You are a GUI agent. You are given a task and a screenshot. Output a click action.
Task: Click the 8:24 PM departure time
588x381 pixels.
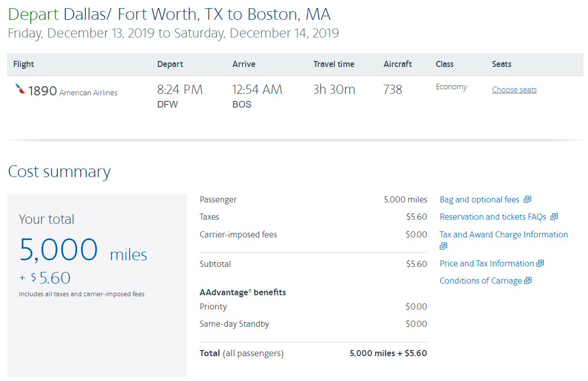tap(180, 90)
